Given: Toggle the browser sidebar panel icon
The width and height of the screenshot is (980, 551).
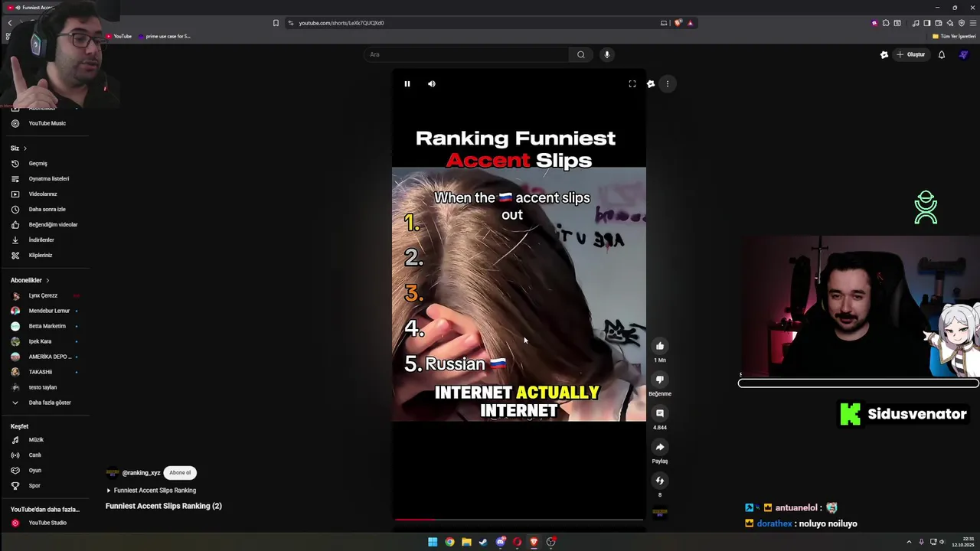Looking at the screenshot, I should pyautogui.click(x=927, y=23).
